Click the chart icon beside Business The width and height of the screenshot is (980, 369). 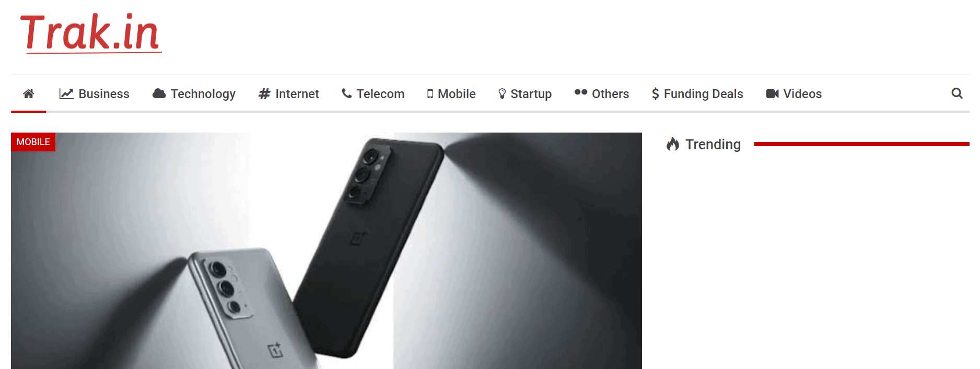pos(66,94)
